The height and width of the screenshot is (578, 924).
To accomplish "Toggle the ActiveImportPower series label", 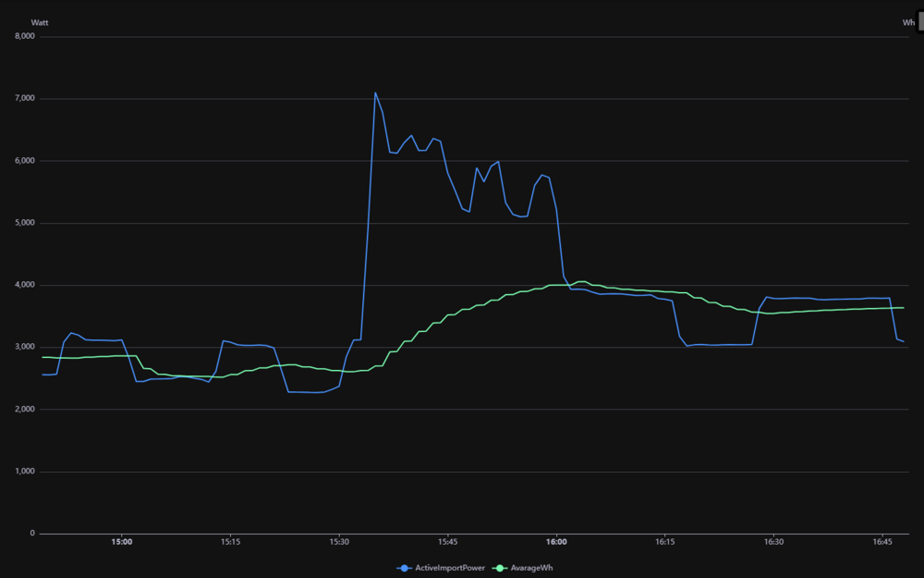I will 443,568.
